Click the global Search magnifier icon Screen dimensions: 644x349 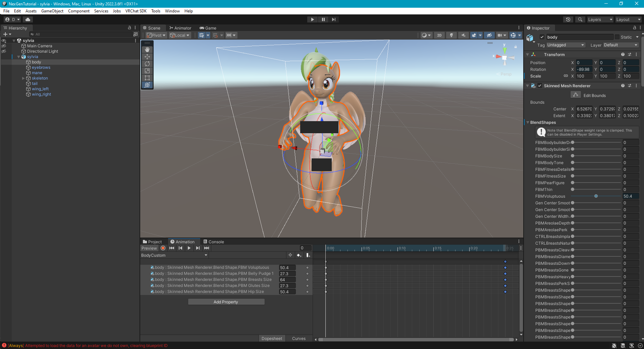[580, 19]
